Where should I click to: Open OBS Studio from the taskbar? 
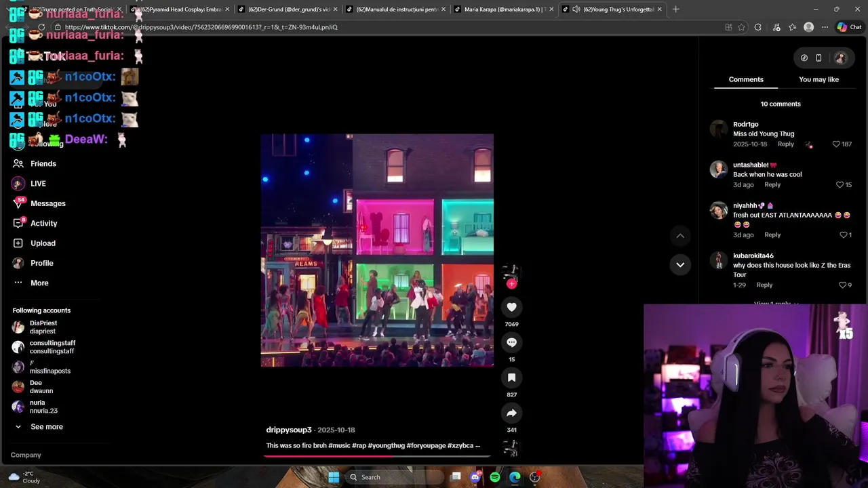point(534,477)
